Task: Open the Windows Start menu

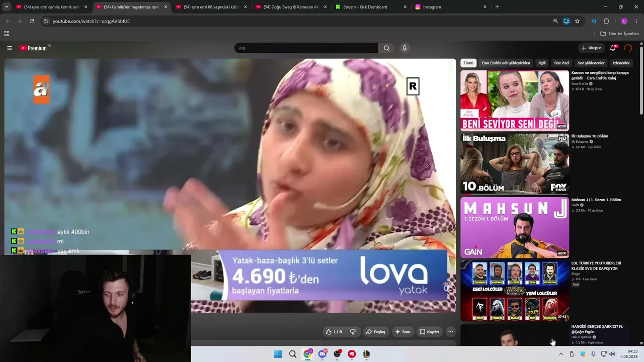Action: [x=278, y=354]
